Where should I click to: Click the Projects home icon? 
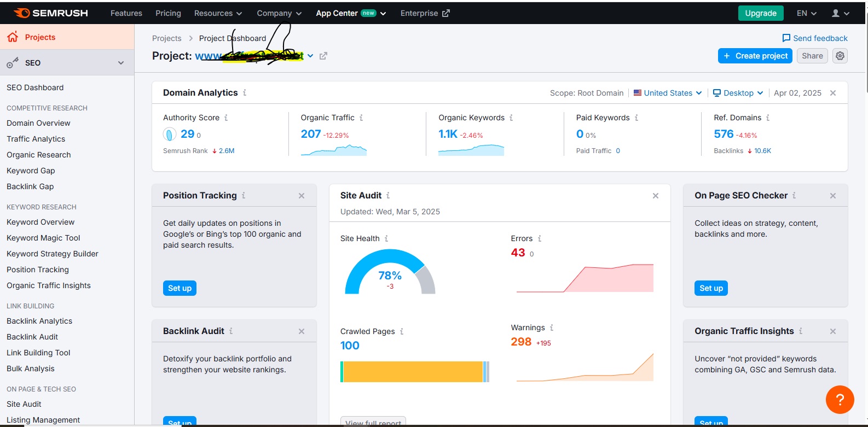point(13,37)
